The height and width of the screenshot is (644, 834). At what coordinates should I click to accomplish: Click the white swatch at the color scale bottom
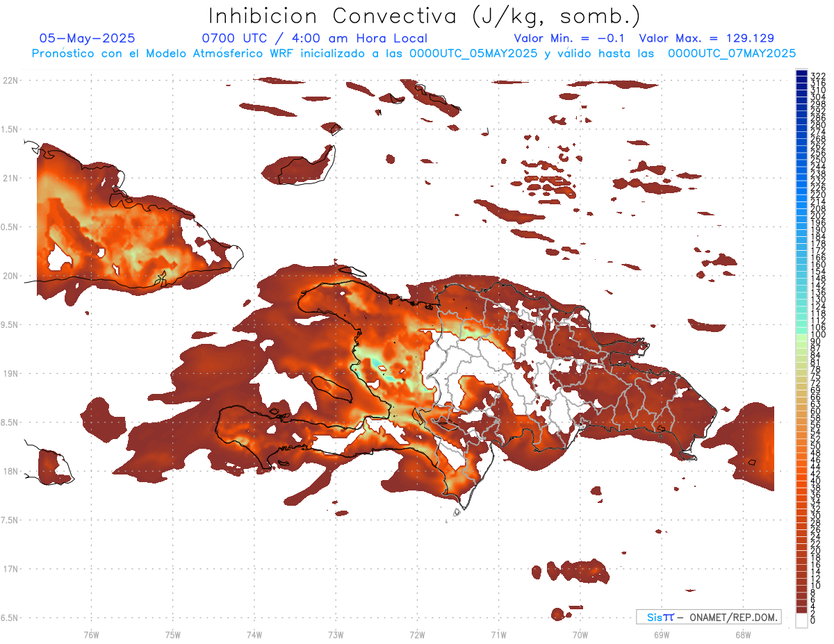point(801,621)
